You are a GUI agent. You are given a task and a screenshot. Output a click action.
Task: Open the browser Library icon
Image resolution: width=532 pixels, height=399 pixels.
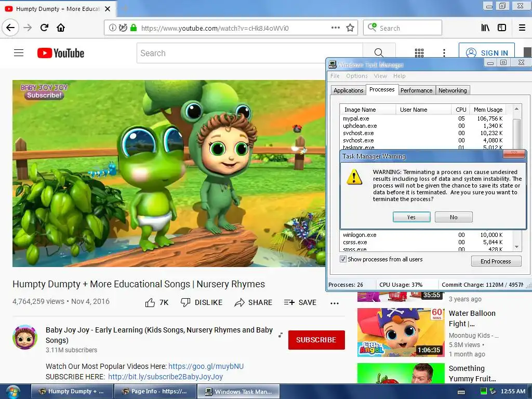click(485, 28)
